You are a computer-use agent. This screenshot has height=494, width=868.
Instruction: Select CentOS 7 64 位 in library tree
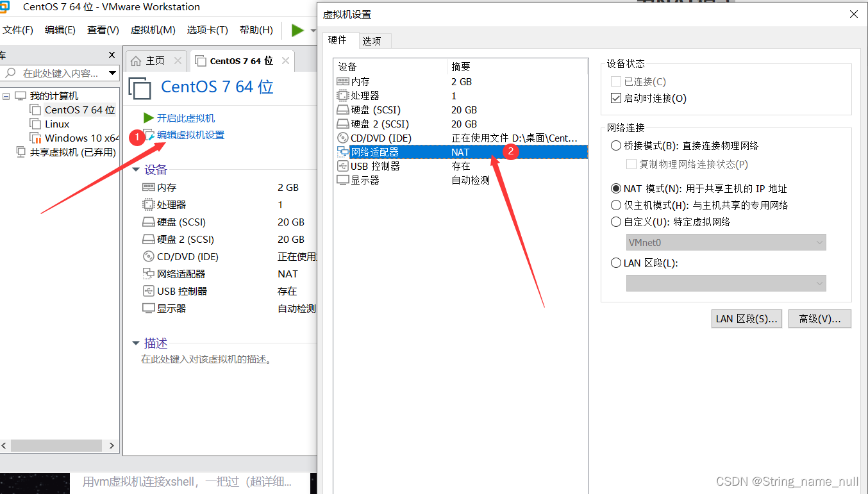click(x=79, y=110)
